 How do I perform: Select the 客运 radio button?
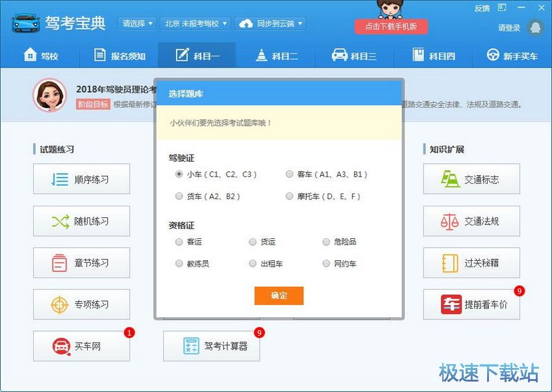coord(179,241)
